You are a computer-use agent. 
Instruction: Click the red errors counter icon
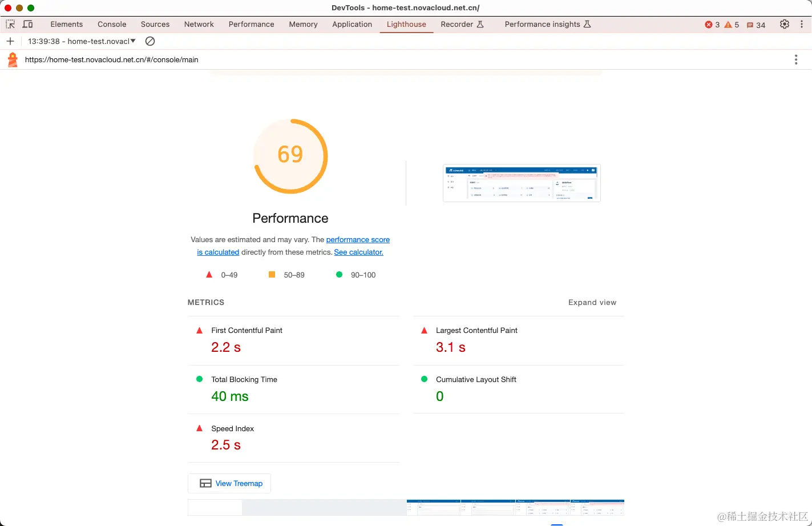[709, 25]
